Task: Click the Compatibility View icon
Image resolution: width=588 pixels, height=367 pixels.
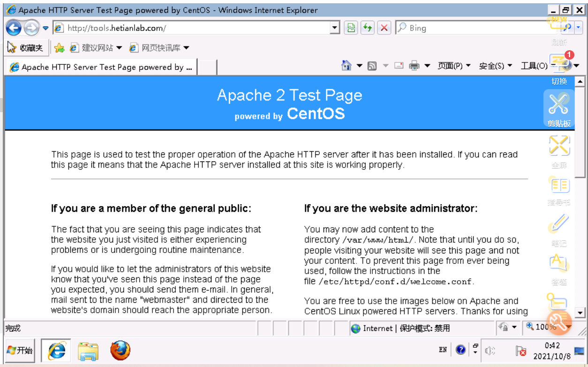Action: [x=351, y=28]
